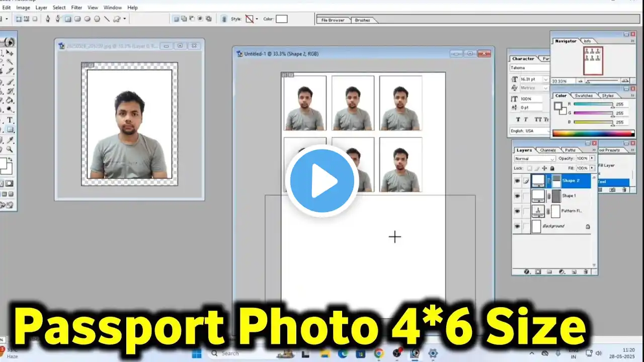Toggle the layer style link icon
644x362 pixels.
tap(224, 19)
